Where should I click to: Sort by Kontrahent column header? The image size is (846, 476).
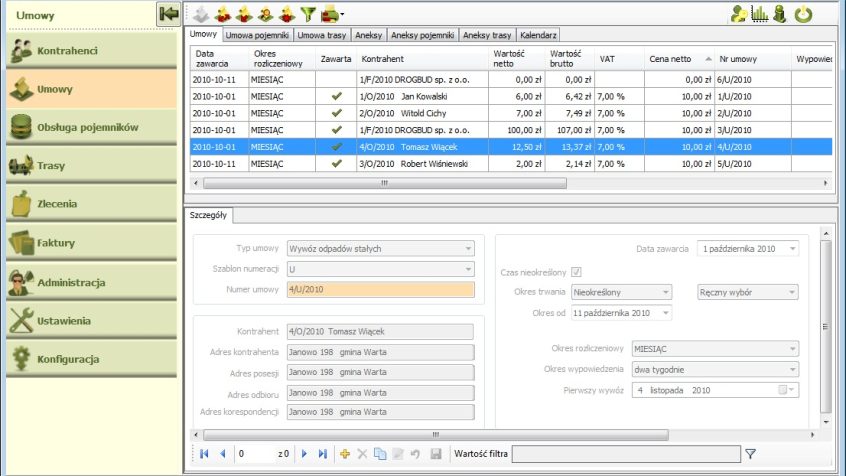[422, 59]
